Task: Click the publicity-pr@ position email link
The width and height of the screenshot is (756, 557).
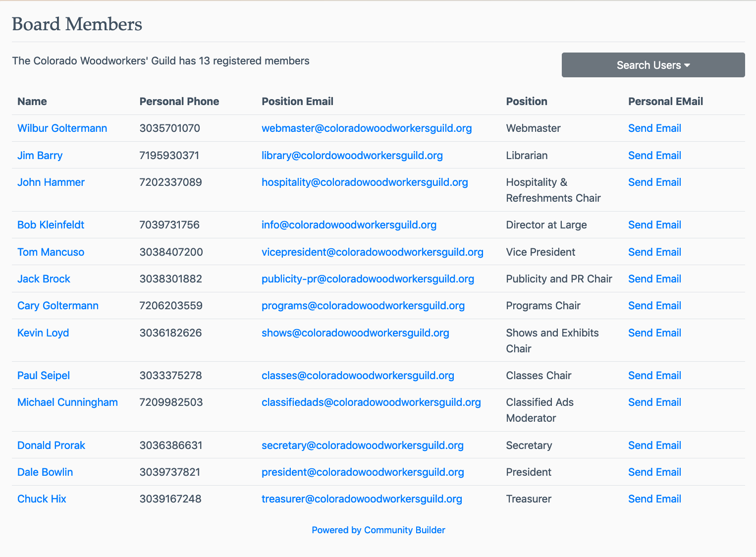Action: pyautogui.click(x=368, y=279)
